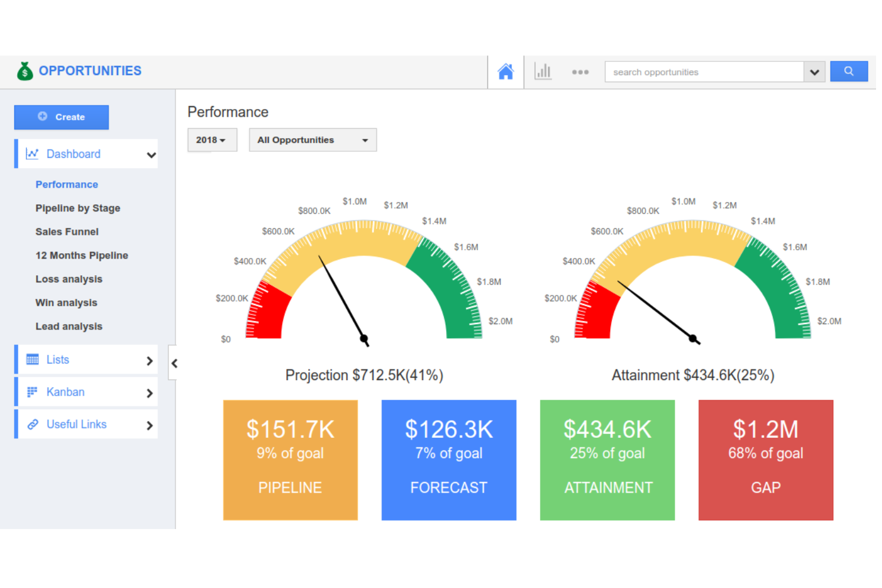Click the Kanban board icon
The height and width of the screenshot is (588, 882).
(x=32, y=391)
